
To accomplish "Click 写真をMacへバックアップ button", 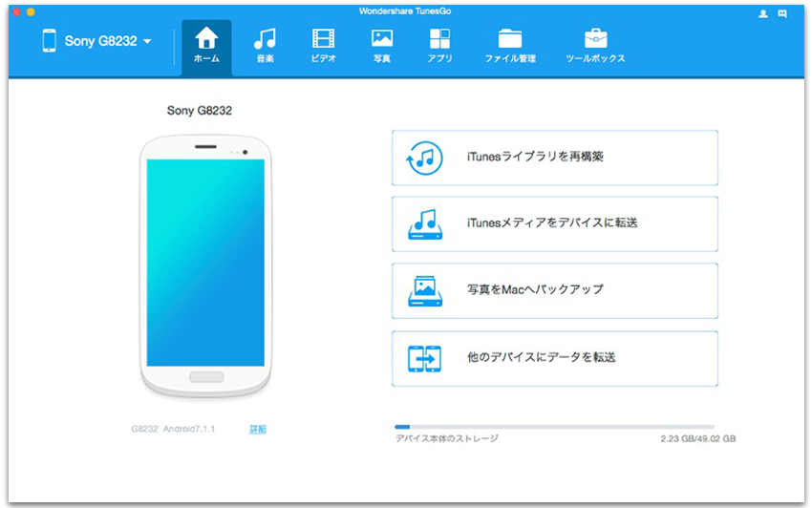I will [555, 290].
